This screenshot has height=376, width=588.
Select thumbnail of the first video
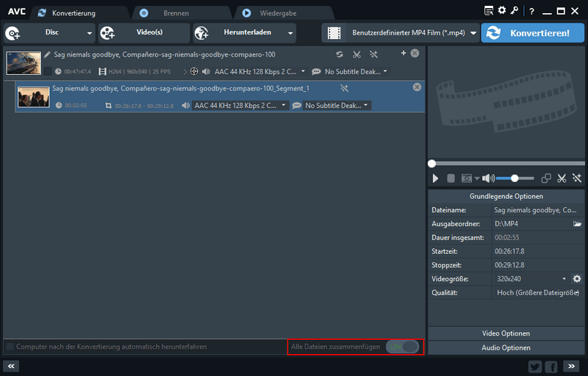point(24,63)
